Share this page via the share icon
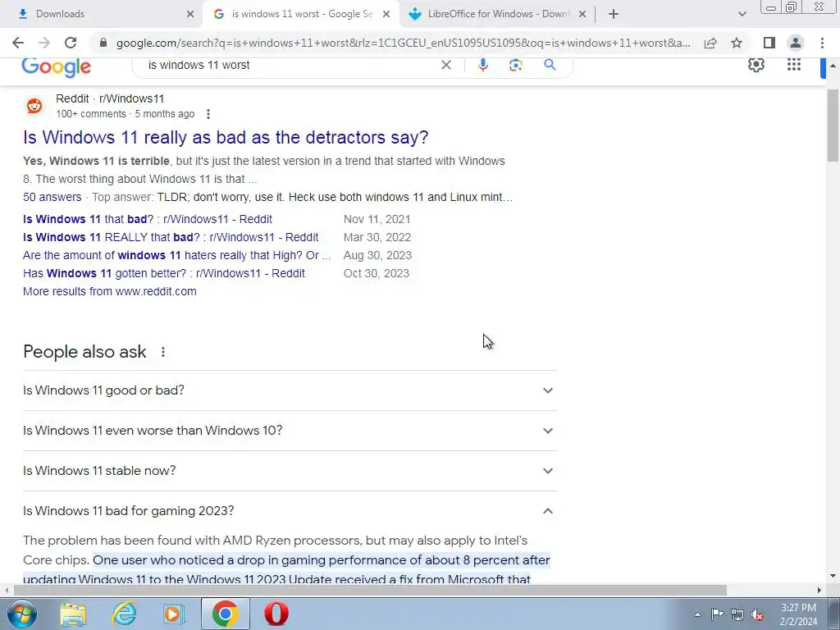 710,43
